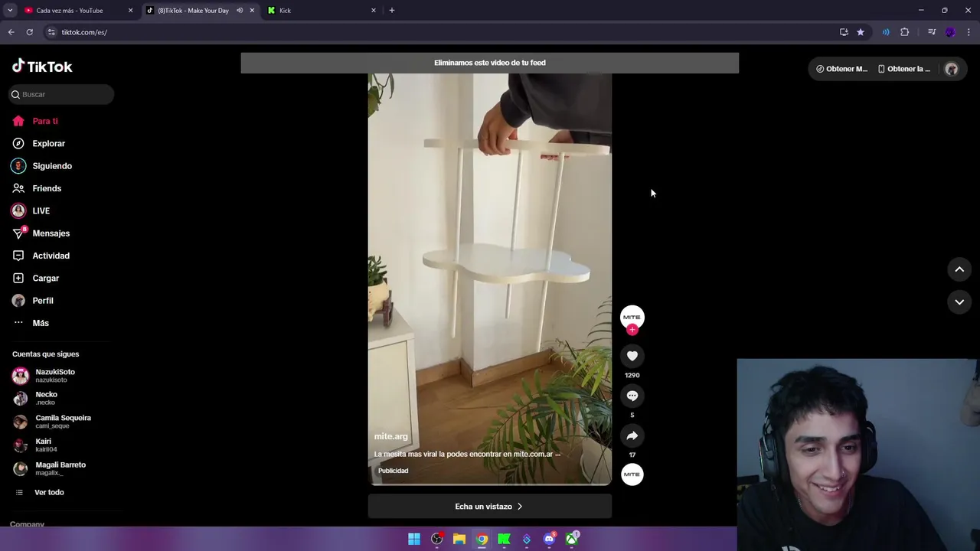
Task: Expand Ver todo followed accounts list
Action: (49, 492)
